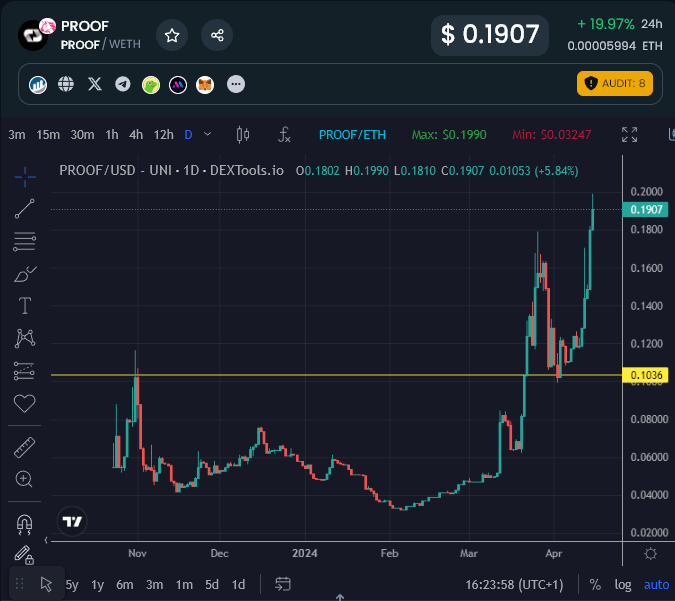The width and height of the screenshot is (675, 601).
Task: Click the TradingView logo on chart
Action: pyautogui.click(x=72, y=521)
